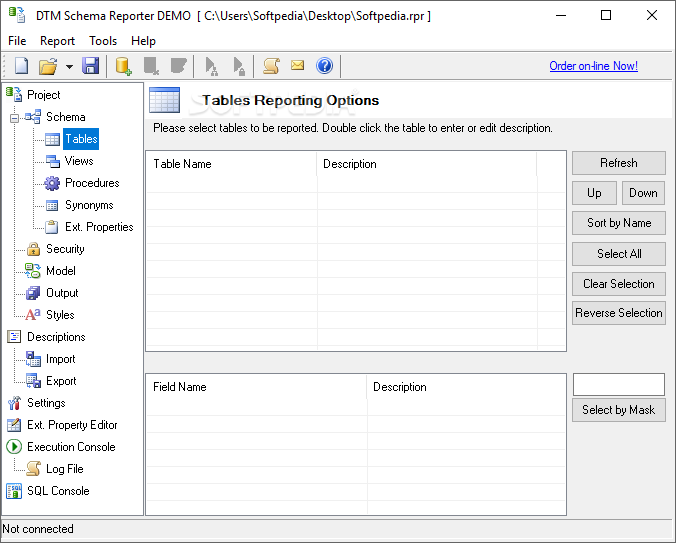Click the Up button
676x543 pixels.
pos(594,193)
